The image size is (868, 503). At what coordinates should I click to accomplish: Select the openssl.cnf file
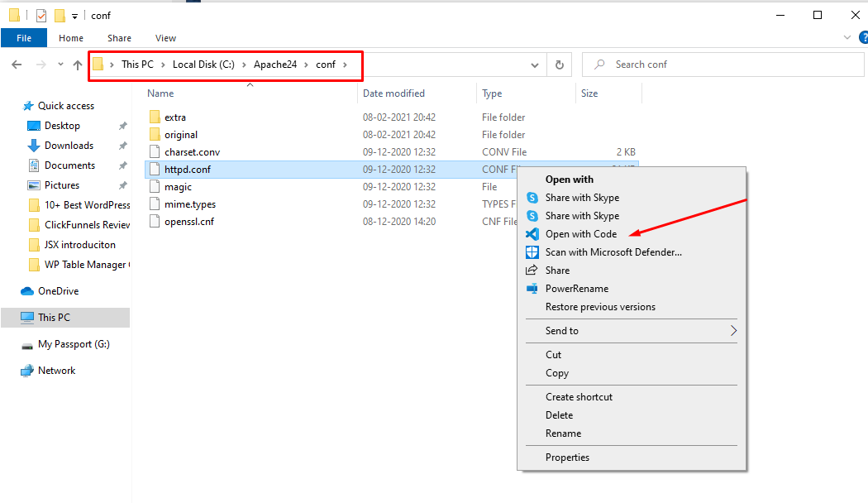coord(188,222)
